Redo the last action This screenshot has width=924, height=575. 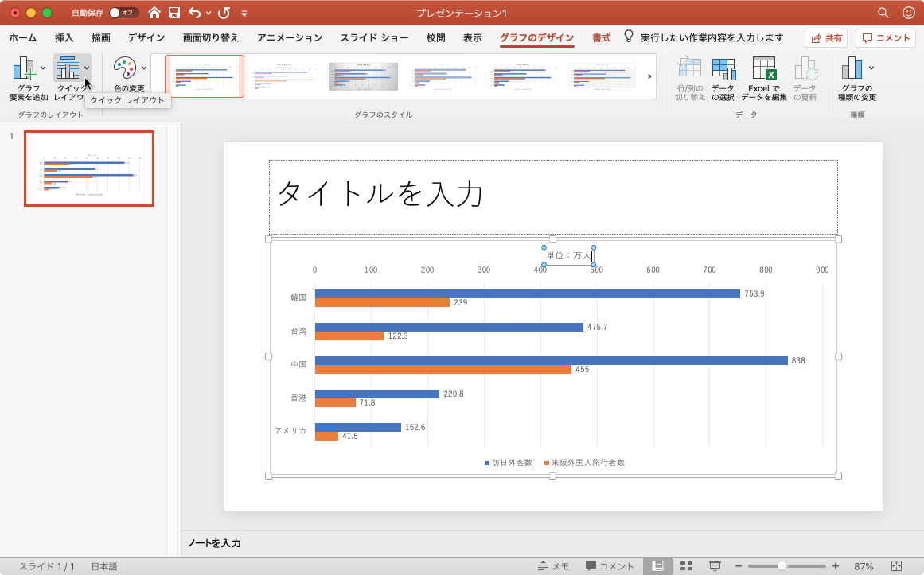pyautogui.click(x=224, y=13)
